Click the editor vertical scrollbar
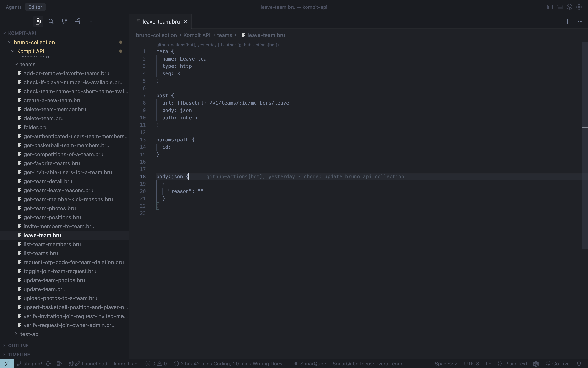 [585, 145]
